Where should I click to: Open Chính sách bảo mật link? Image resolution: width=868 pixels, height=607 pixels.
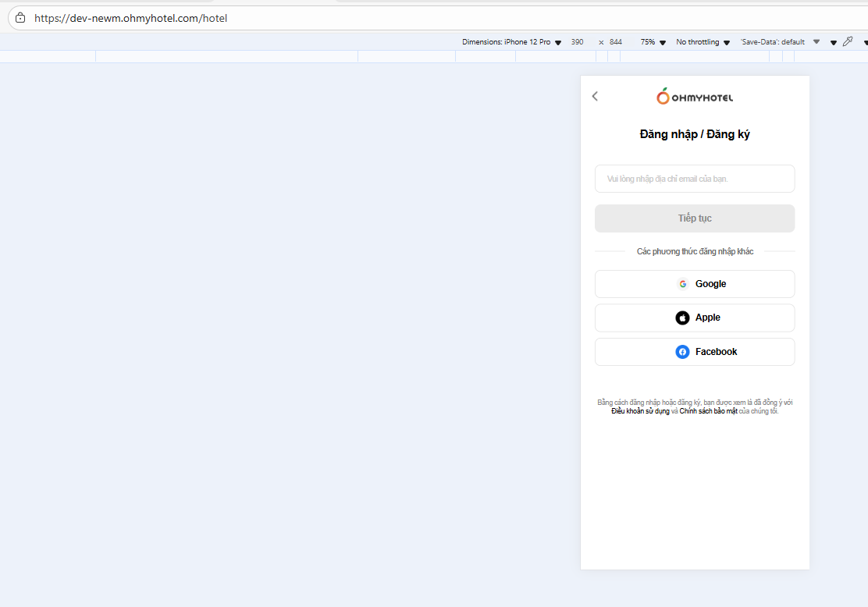(x=708, y=411)
